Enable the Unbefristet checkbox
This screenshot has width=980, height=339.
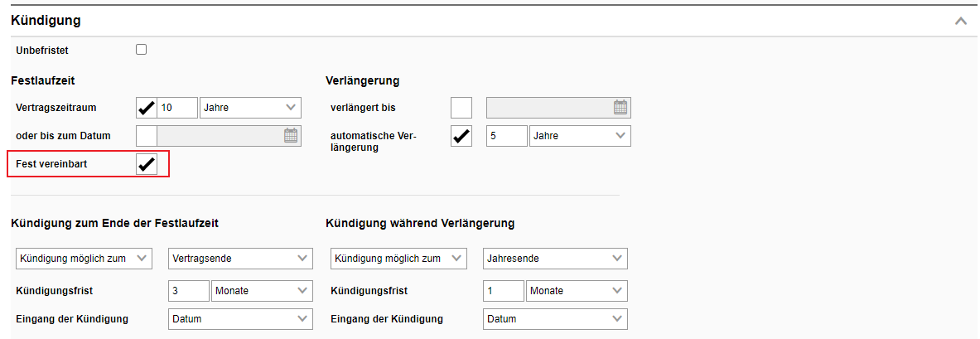tap(141, 50)
